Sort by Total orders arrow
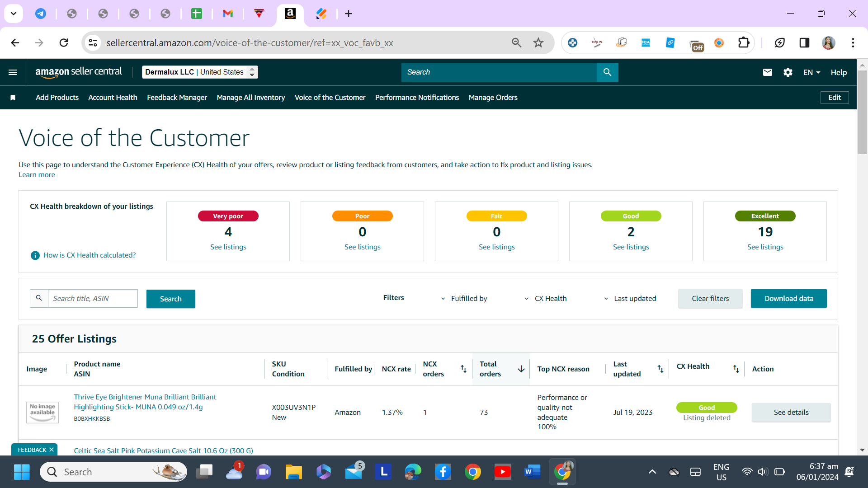The width and height of the screenshot is (868, 488). click(521, 369)
